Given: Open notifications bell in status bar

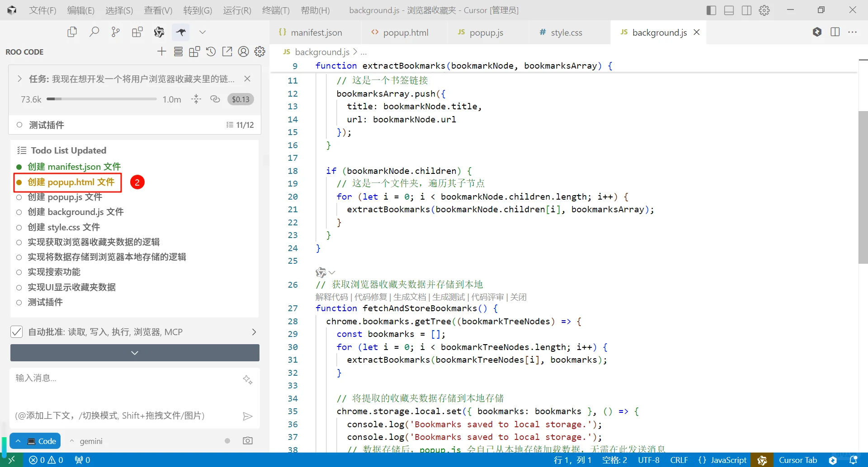Looking at the screenshot, I should tap(854, 460).
